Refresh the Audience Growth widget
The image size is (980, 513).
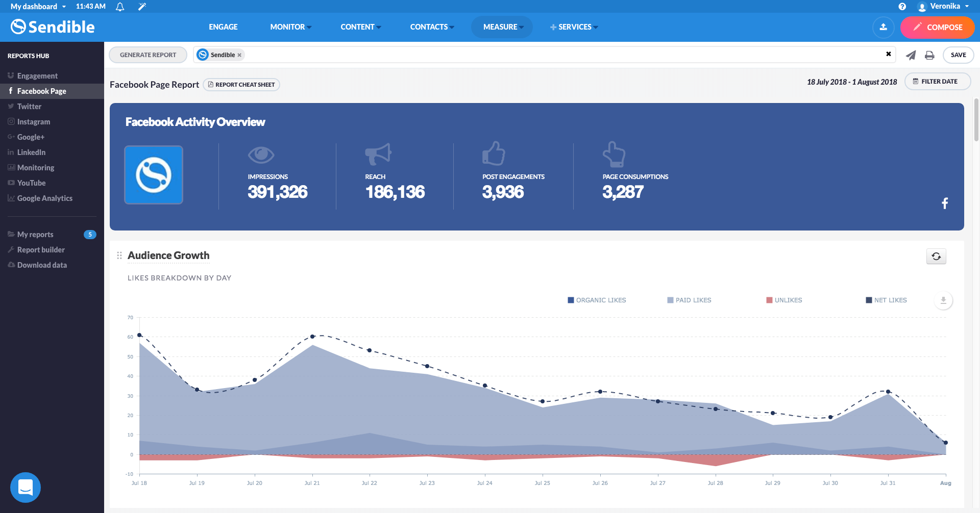pos(936,256)
